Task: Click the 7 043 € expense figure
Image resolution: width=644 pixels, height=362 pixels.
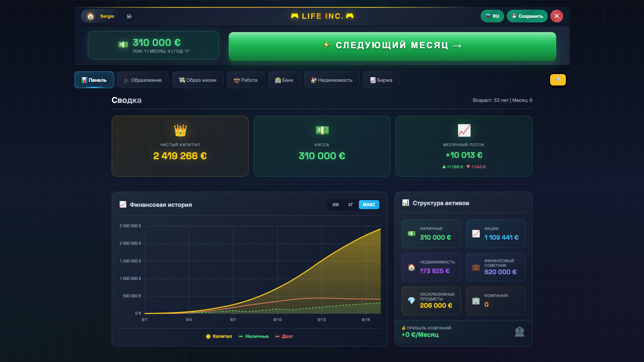Action: point(476,167)
